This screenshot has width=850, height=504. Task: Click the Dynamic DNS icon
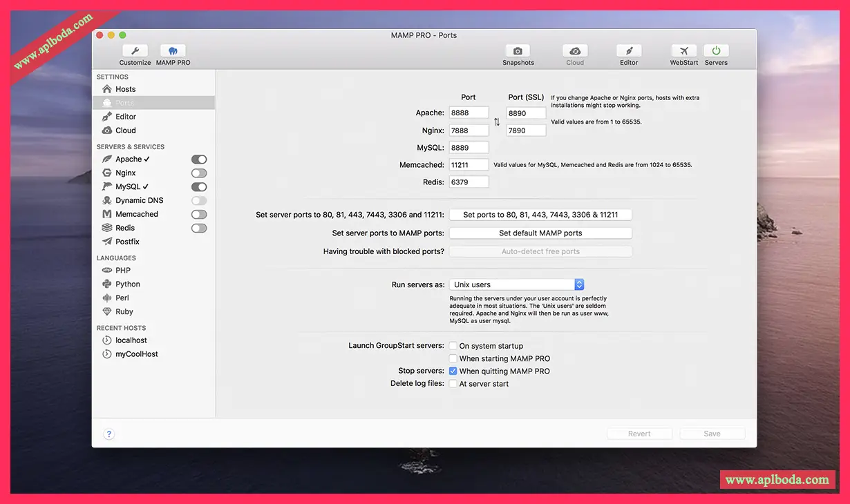click(107, 201)
